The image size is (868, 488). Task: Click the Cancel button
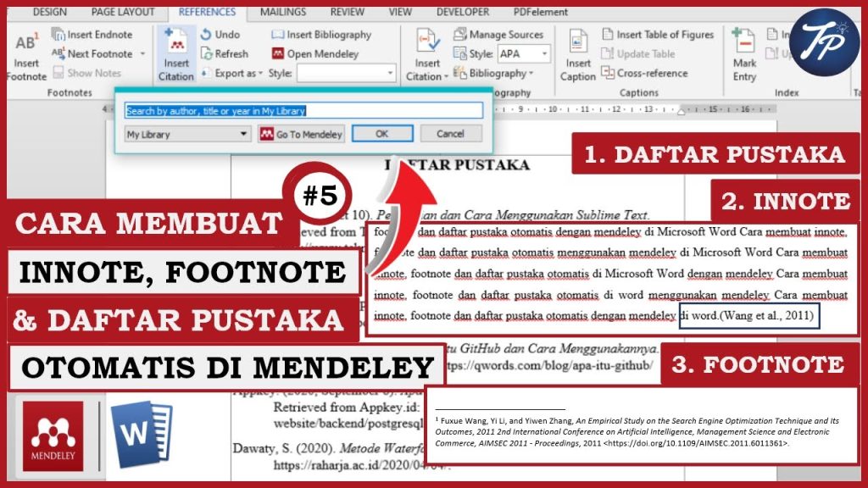(451, 133)
